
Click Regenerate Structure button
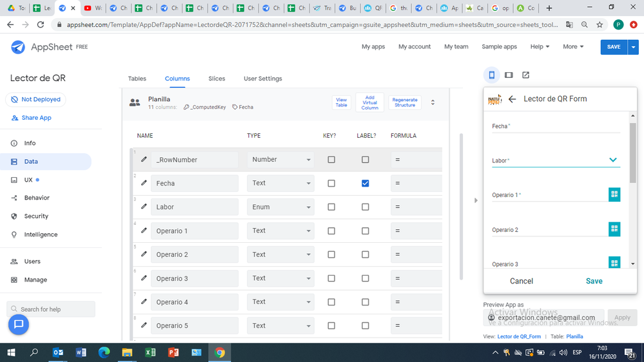[405, 102]
